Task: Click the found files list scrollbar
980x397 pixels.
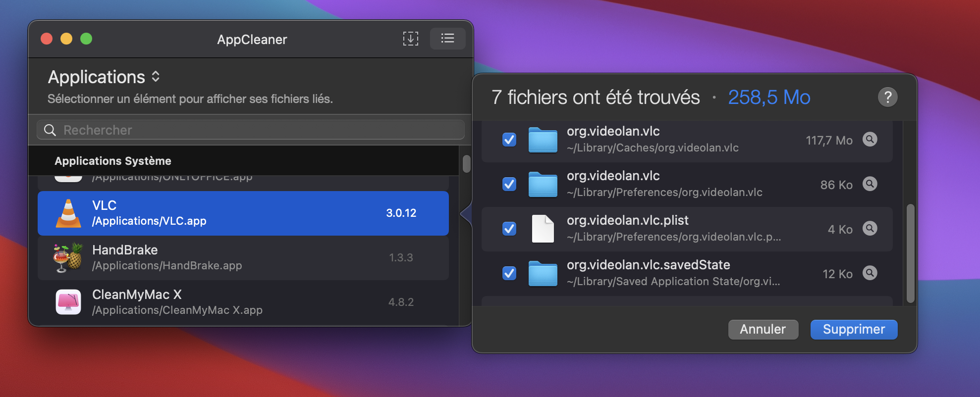Action: pyautogui.click(x=910, y=253)
